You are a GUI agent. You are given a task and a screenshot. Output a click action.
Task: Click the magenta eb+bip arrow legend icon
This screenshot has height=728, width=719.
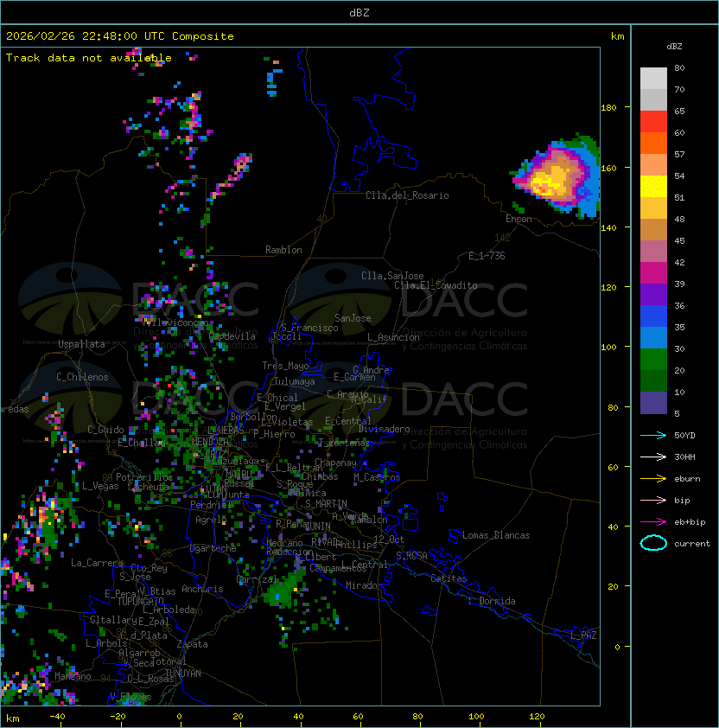[653, 522]
